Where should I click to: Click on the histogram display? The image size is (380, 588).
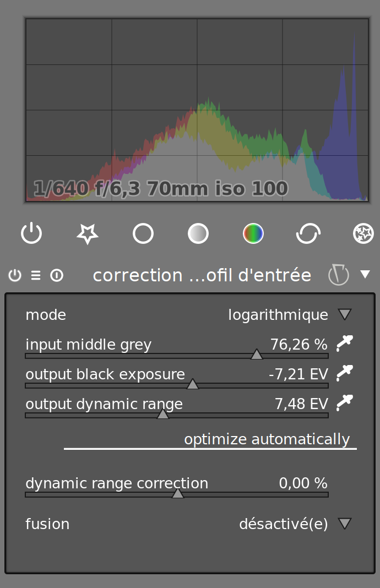pos(197,110)
